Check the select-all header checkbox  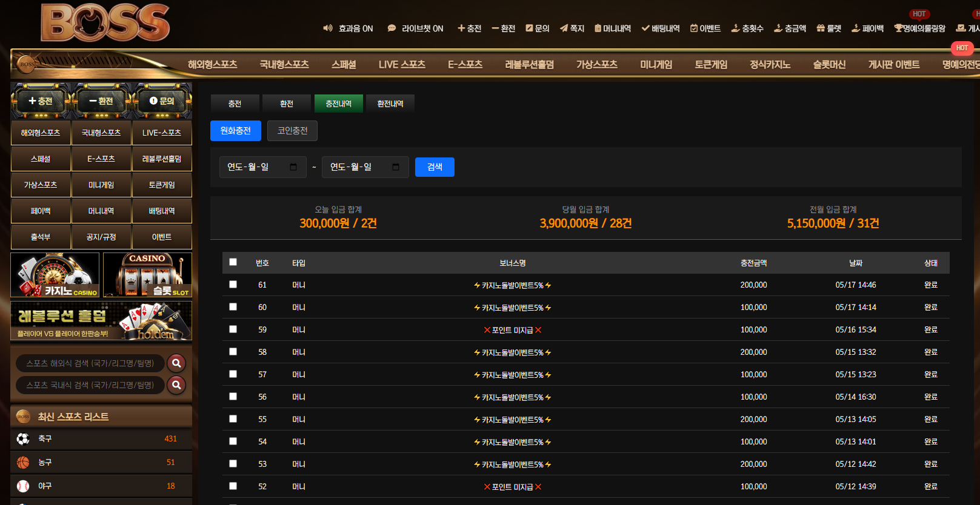(x=233, y=262)
